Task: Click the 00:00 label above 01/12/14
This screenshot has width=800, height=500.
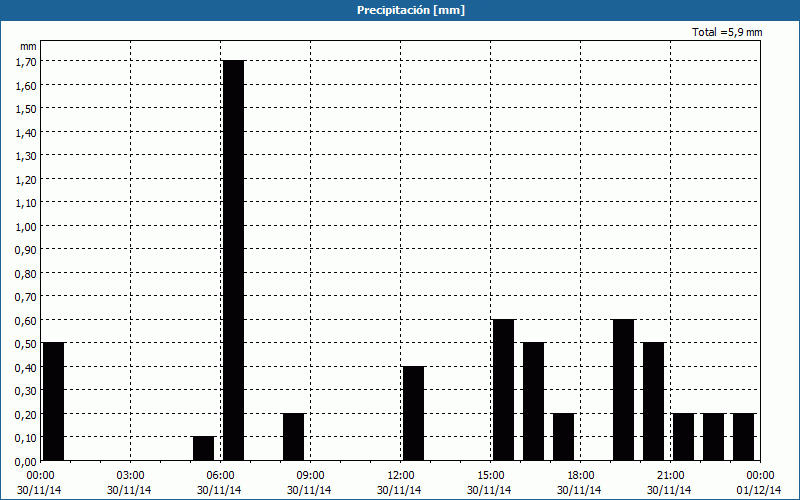Action: [760, 476]
